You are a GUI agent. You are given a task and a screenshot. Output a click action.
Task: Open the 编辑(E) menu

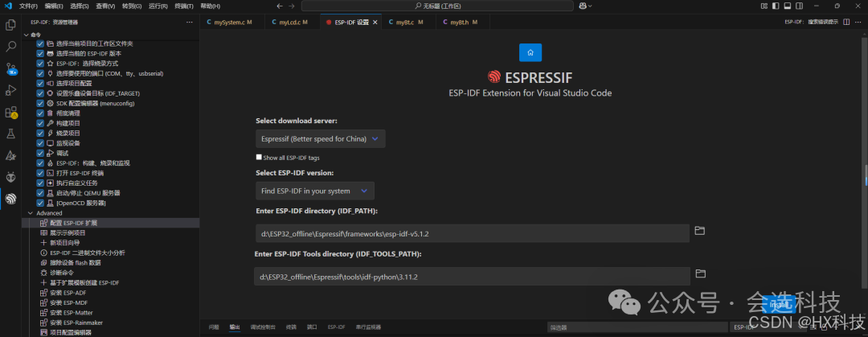(54, 6)
